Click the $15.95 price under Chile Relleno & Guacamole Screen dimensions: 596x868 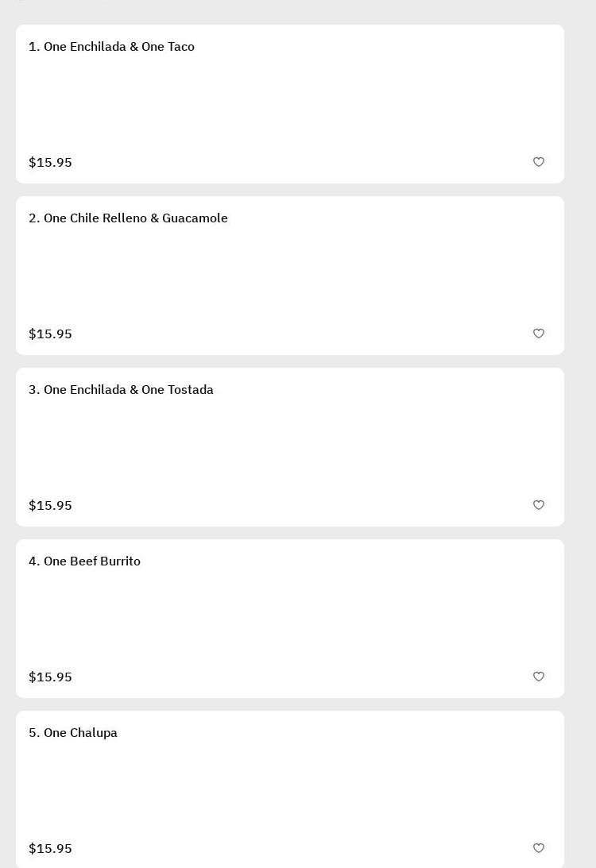tap(50, 334)
